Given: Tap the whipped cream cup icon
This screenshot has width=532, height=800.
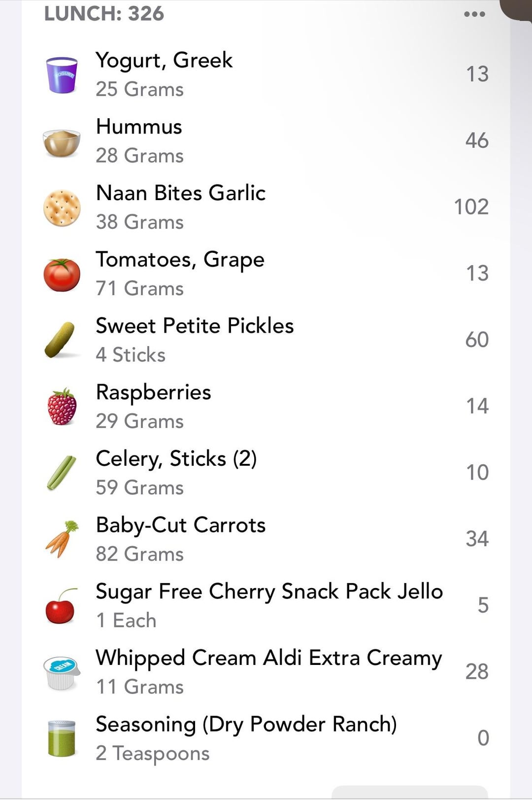Looking at the screenshot, I should (62, 673).
